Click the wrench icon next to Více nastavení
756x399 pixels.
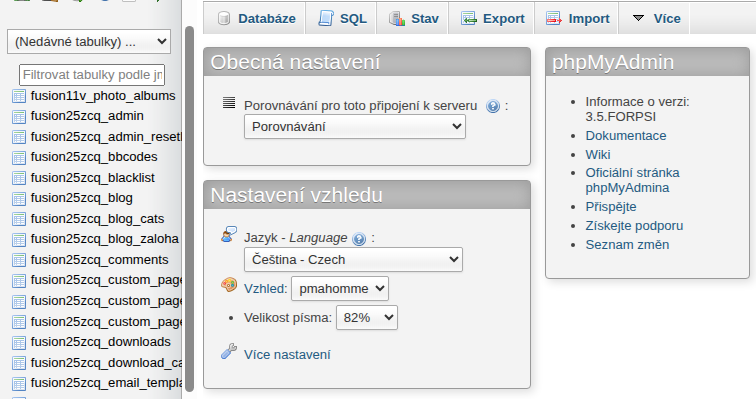click(x=229, y=352)
